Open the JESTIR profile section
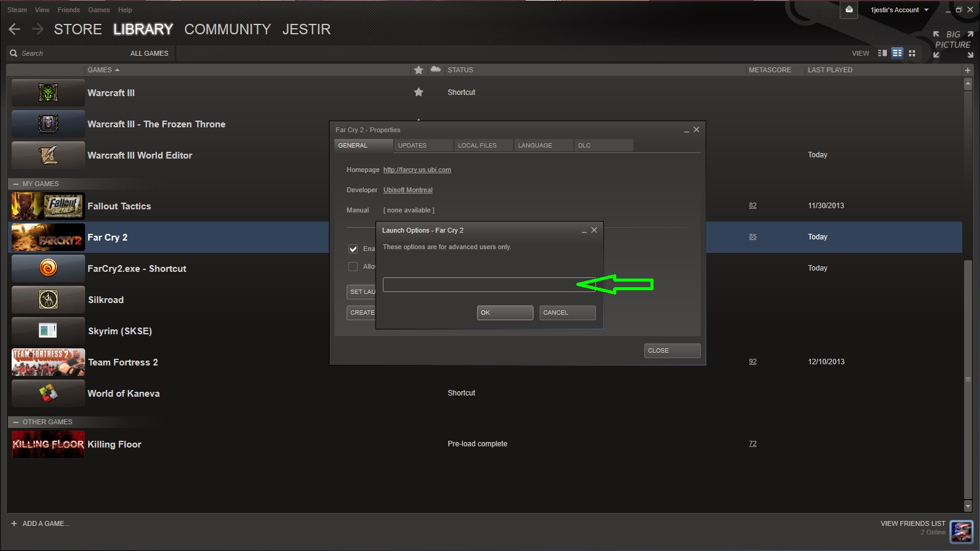 (306, 29)
